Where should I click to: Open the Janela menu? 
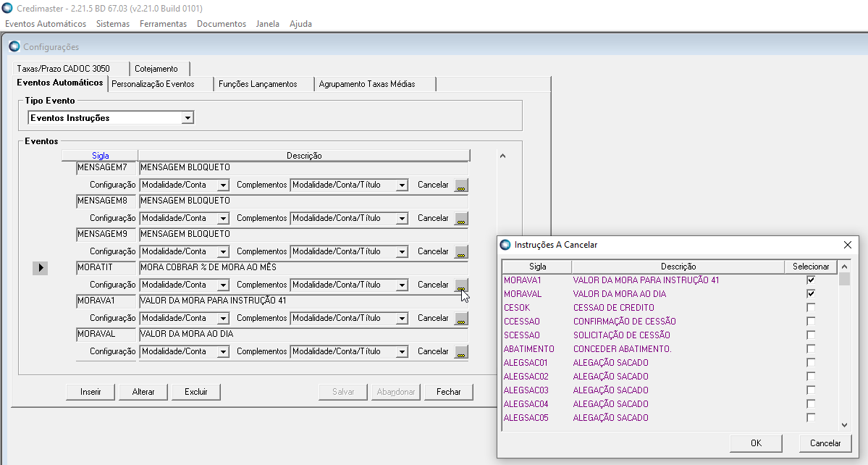point(267,24)
